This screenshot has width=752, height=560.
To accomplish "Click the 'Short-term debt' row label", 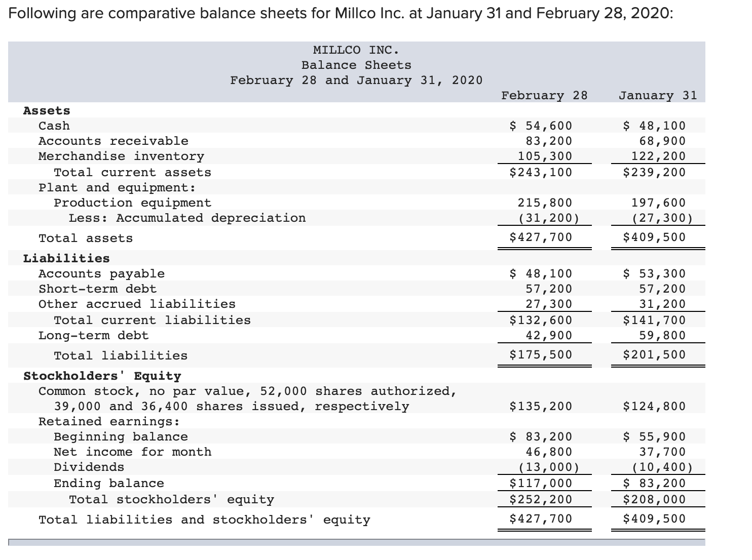I will (x=98, y=289).
